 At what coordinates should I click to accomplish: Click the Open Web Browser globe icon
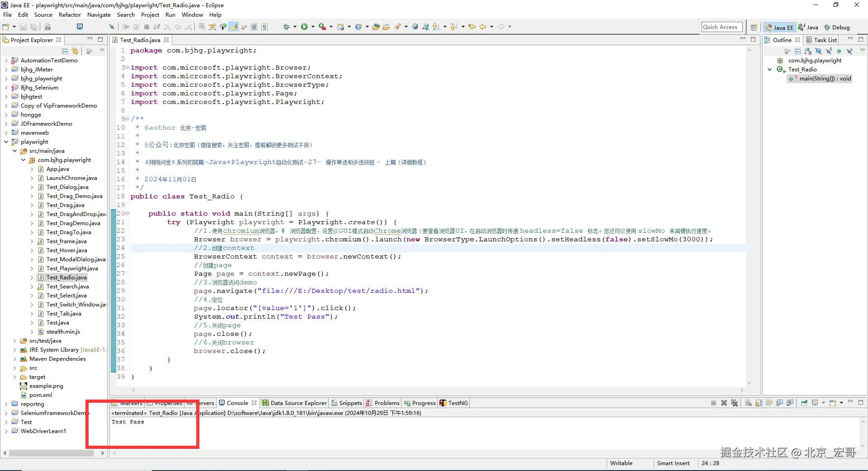[x=415, y=27]
